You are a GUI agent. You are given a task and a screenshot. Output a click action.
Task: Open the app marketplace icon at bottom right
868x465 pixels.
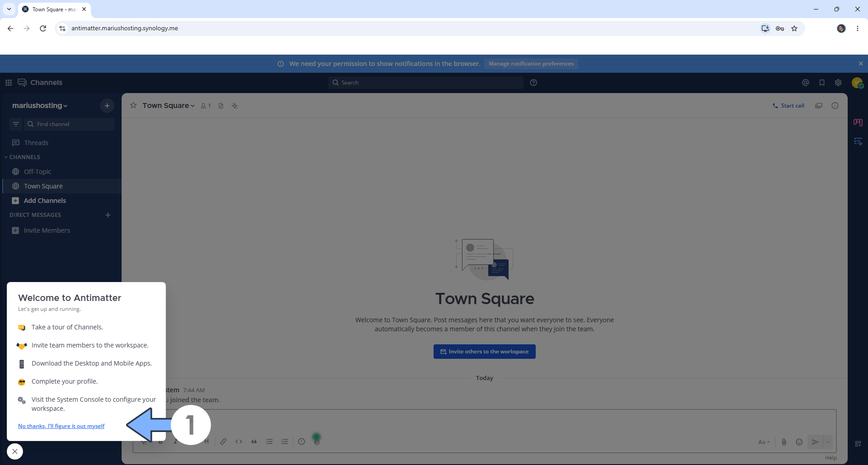pos(858,444)
